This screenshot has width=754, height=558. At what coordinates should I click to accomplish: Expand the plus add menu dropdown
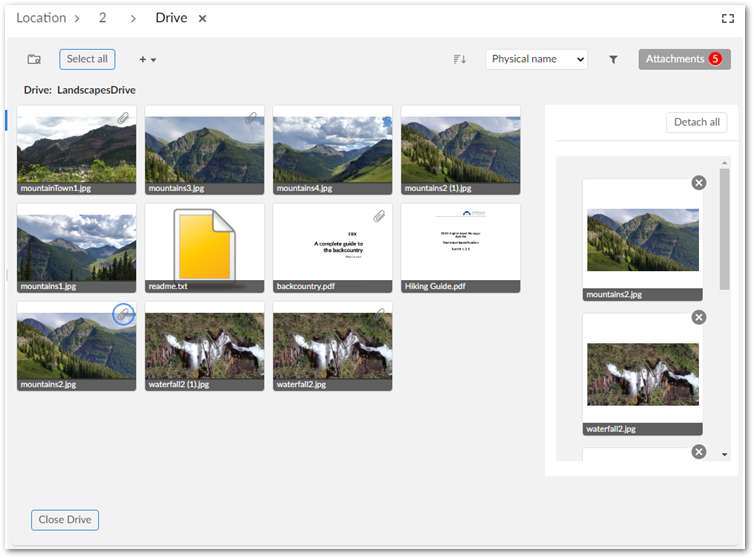[x=147, y=59]
